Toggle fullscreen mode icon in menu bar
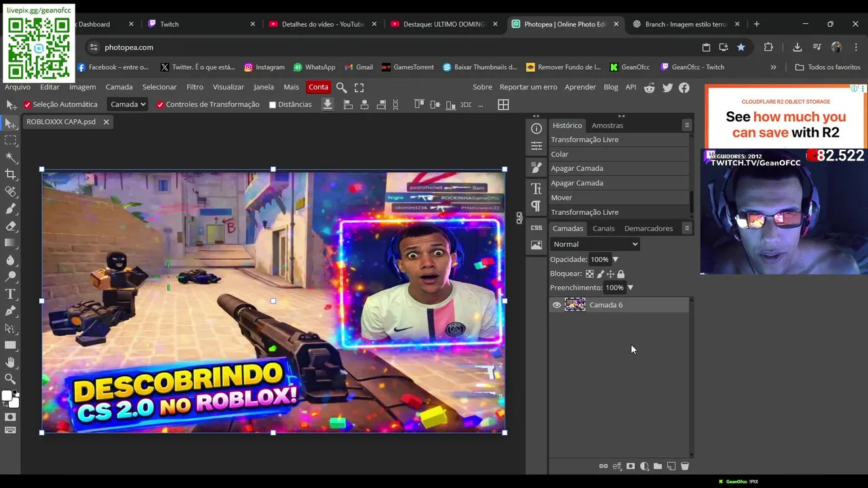Viewport: 868px width, 488px height. pos(359,87)
